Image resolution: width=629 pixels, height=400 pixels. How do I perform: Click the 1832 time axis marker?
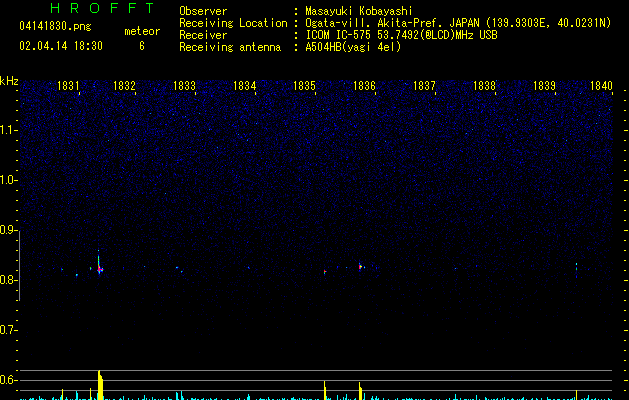(124, 85)
